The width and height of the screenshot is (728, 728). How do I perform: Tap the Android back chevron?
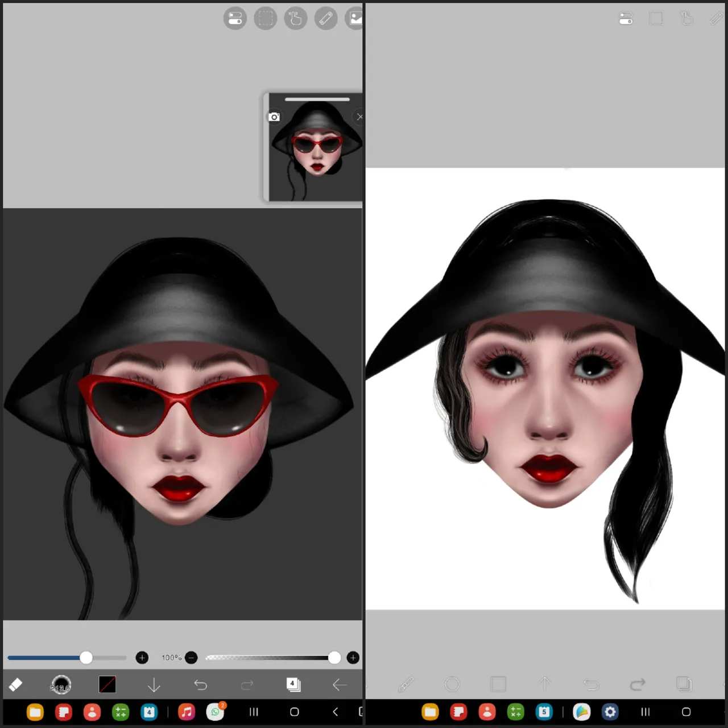(336, 712)
